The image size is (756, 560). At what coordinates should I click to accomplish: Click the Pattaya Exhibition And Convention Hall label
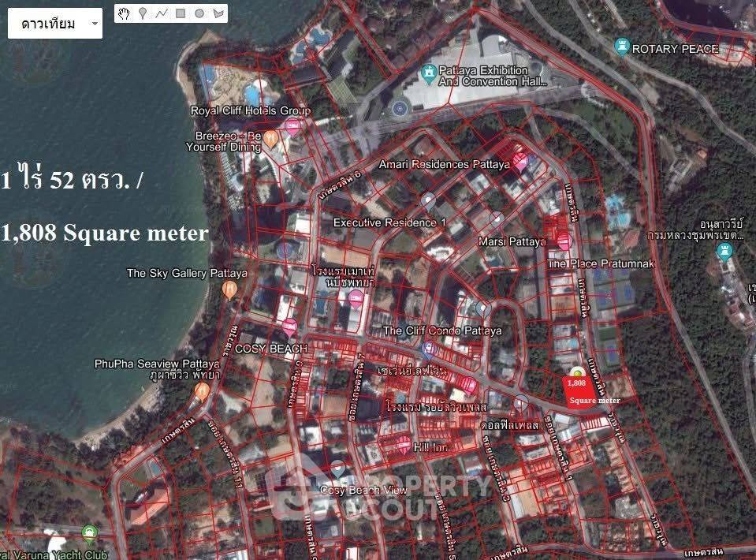click(x=492, y=77)
